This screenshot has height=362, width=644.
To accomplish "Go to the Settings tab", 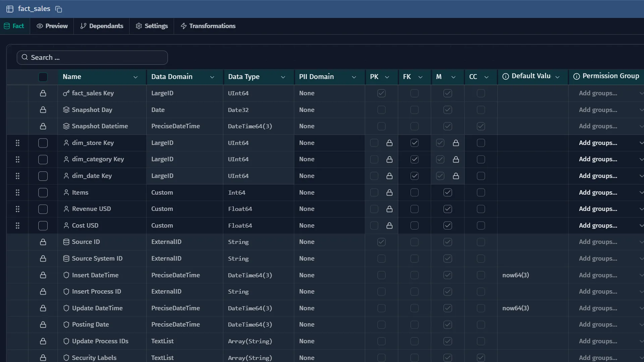I will pos(152,26).
